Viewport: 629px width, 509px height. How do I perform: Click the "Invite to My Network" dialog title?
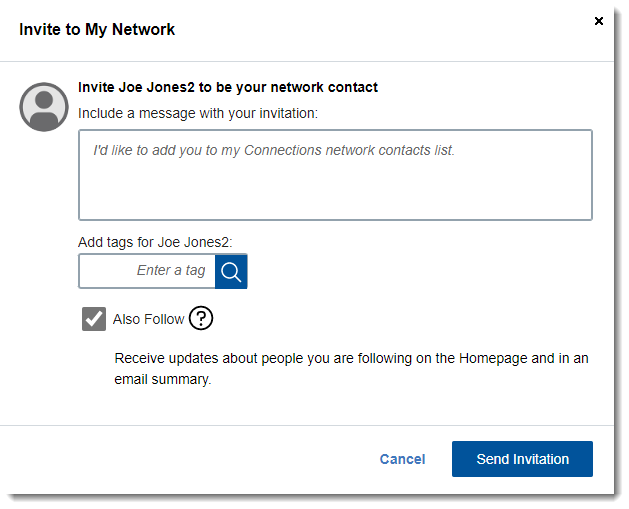(97, 29)
